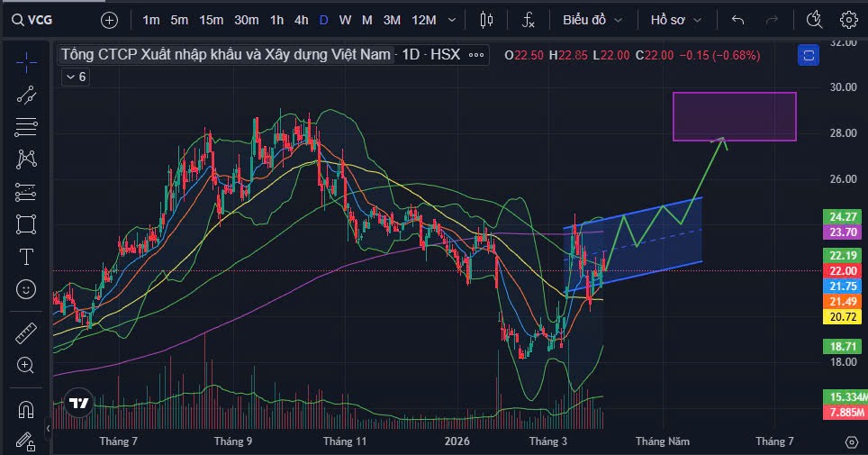Collapse the drawing toolbar arrow
Screen dimensions: 868x455
[x=48, y=428]
